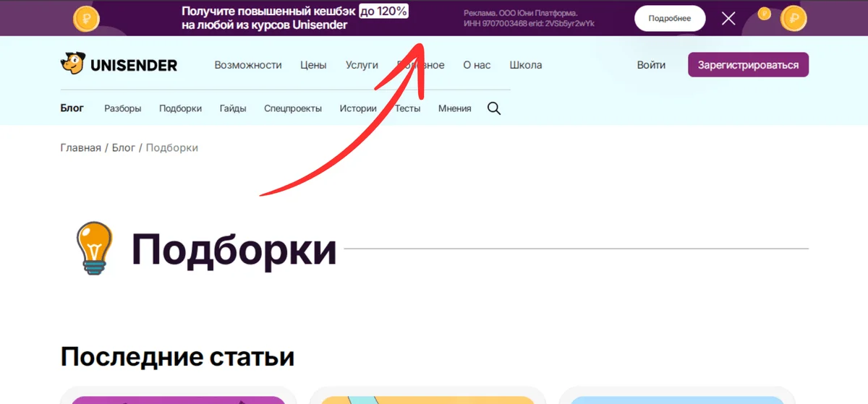The width and height of the screenshot is (868, 404).
Task: Go to "Главная" in breadcrumbs
Action: click(x=81, y=147)
